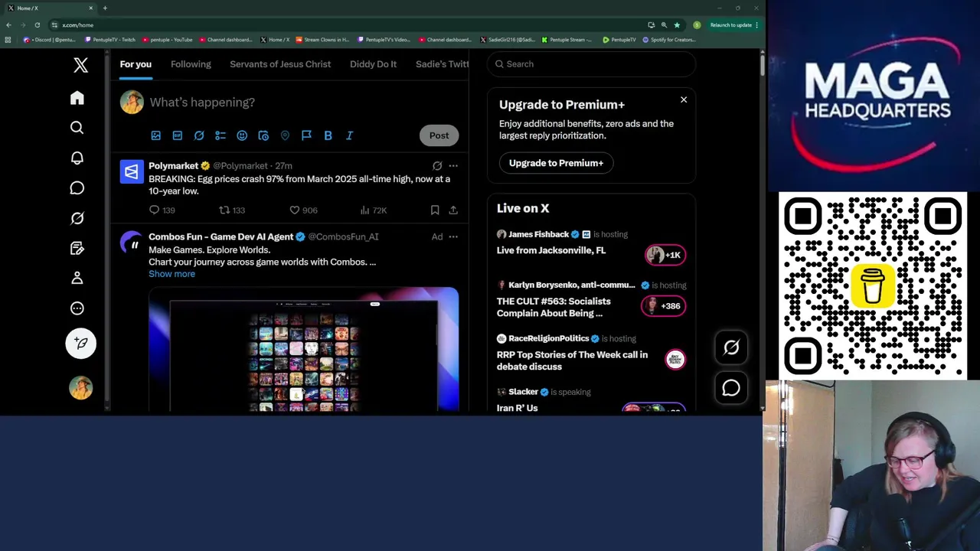Repost the Polymarket post

click(232, 210)
